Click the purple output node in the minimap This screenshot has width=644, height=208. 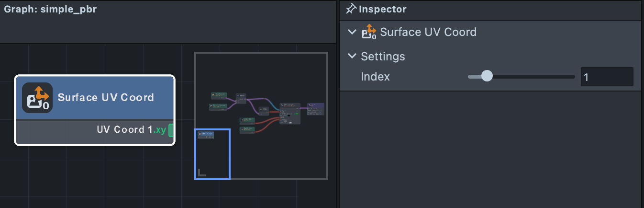click(316, 109)
